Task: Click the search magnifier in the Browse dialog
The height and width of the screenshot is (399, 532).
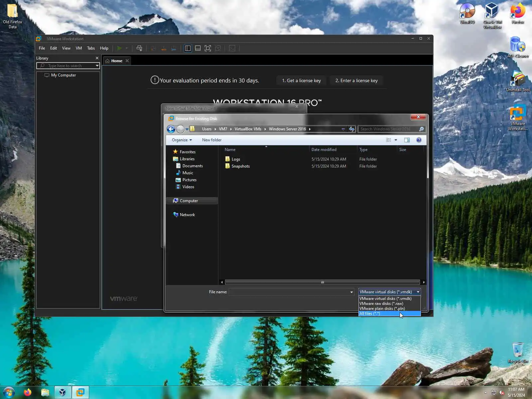Action: pos(421,129)
